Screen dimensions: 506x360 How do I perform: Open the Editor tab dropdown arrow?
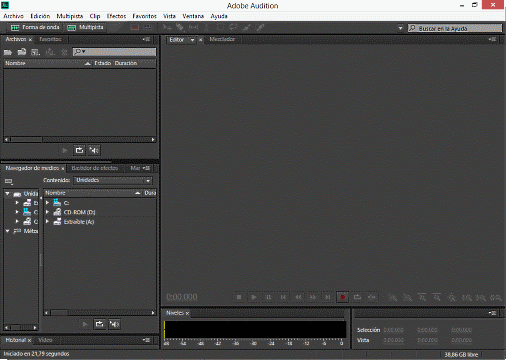[192, 40]
